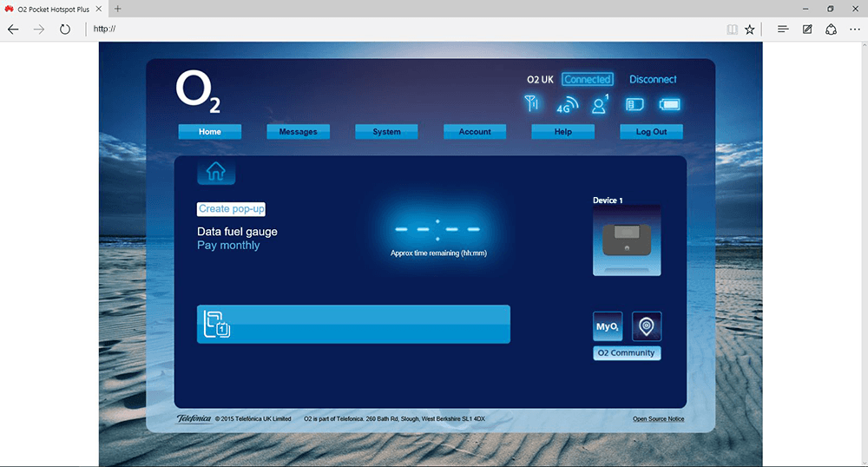Go back in the browser
This screenshot has height=467, width=868.
pos(13,30)
